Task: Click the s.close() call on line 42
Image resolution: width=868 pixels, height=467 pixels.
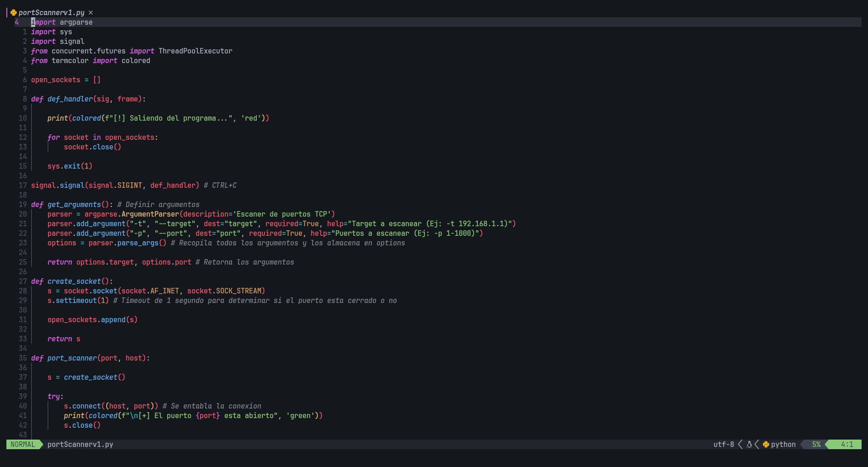Action: pos(82,425)
